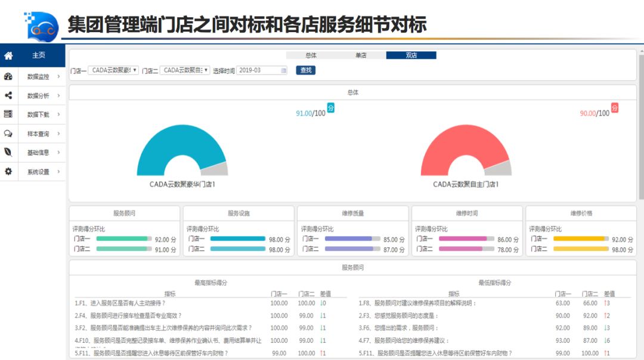Screen dimensions: 644x360
Task: Click the calendar icon in the date field
Action: 284,70
